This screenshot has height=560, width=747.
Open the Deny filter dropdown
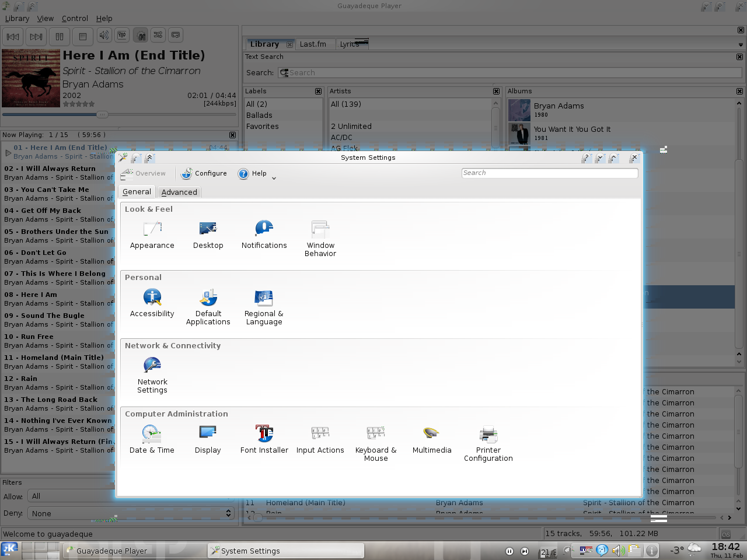[130, 513]
